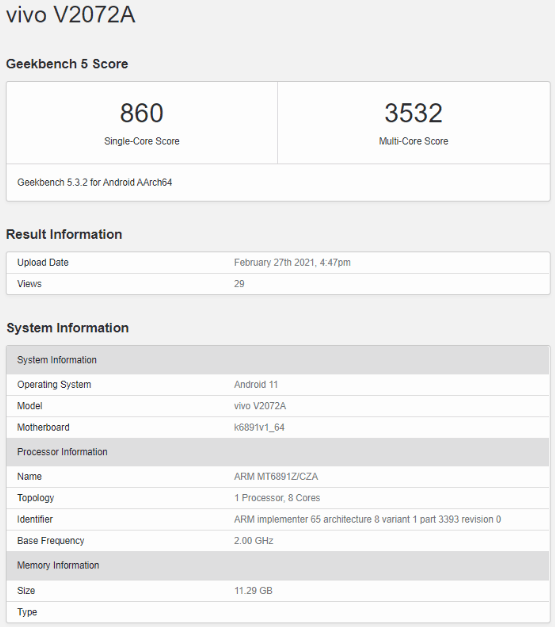This screenshot has height=627, width=555.
Task: Click the single-core score 860
Action: [142, 113]
